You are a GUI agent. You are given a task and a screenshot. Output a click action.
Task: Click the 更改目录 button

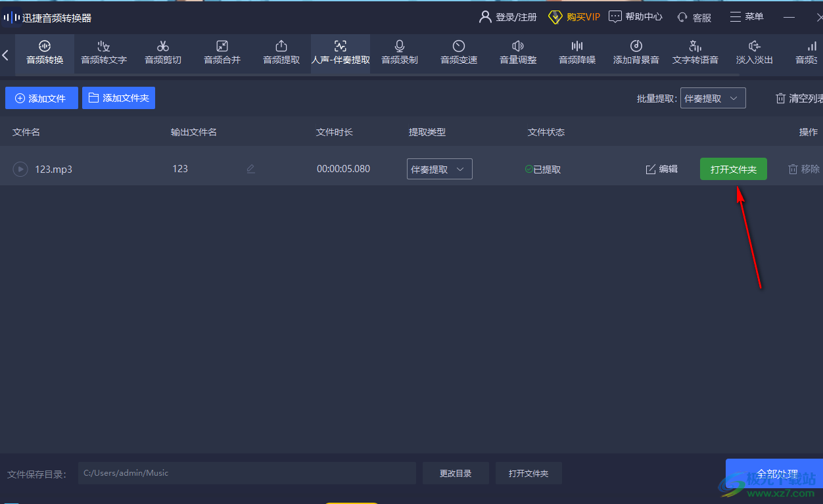tap(456, 473)
